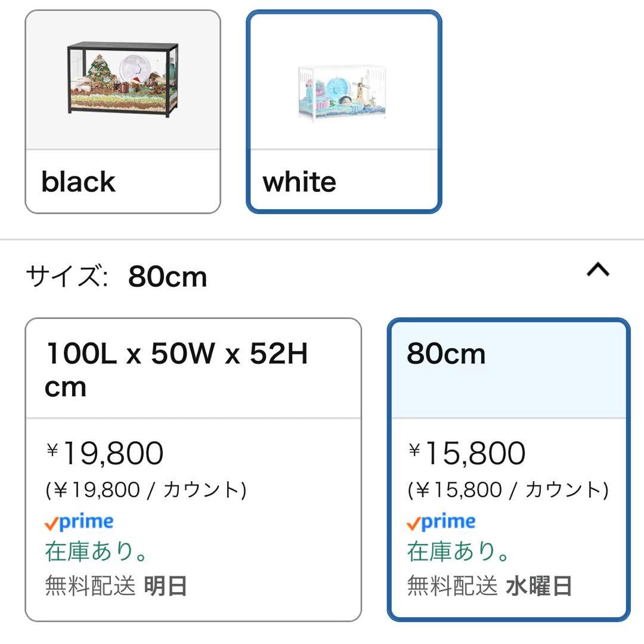This screenshot has width=644, height=644.
Task: Click the (¥19,800 / カウント) unit price
Action: [146, 490]
